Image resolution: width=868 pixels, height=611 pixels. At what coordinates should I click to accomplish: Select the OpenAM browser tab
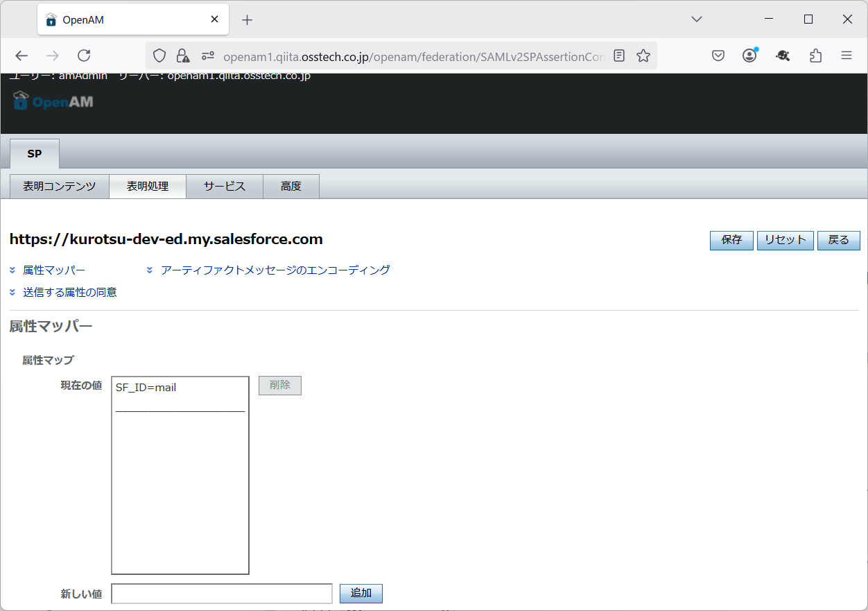(133, 20)
